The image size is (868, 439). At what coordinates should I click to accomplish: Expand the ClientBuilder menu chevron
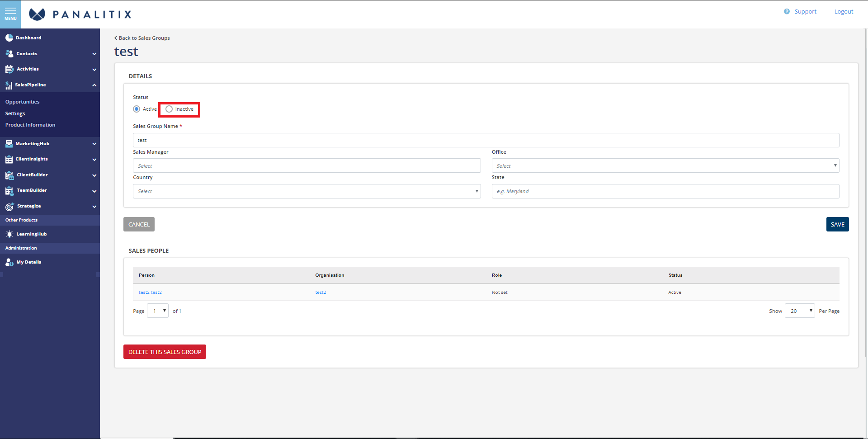click(x=94, y=175)
